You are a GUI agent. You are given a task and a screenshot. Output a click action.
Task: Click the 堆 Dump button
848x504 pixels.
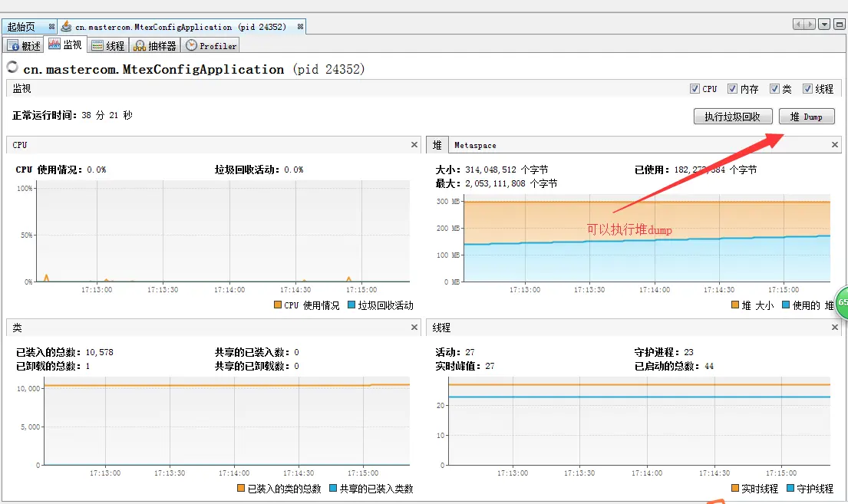(x=807, y=117)
